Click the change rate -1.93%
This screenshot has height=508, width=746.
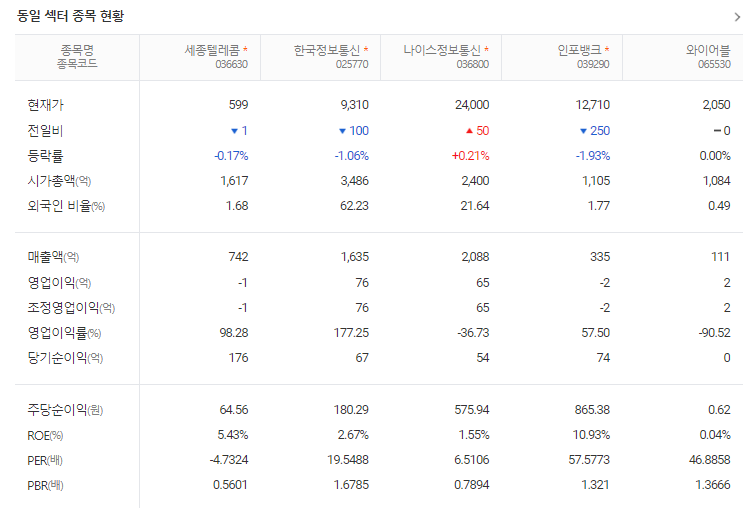click(x=593, y=156)
